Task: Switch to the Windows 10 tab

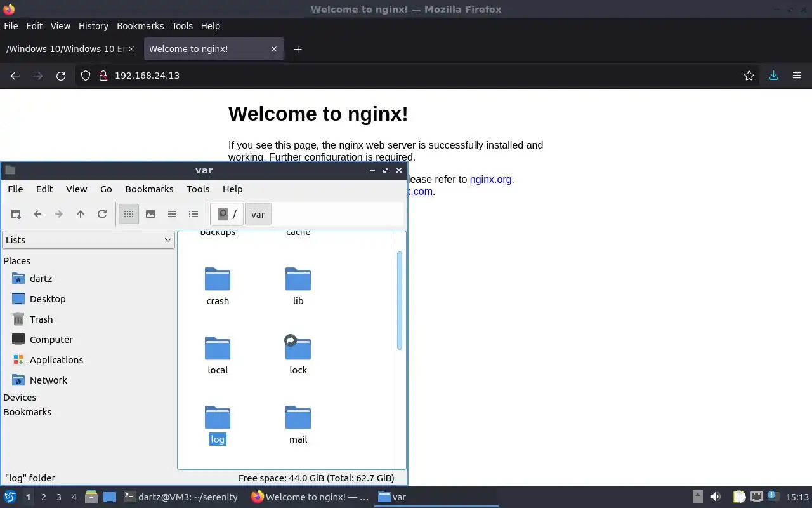Action: [71, 49]
